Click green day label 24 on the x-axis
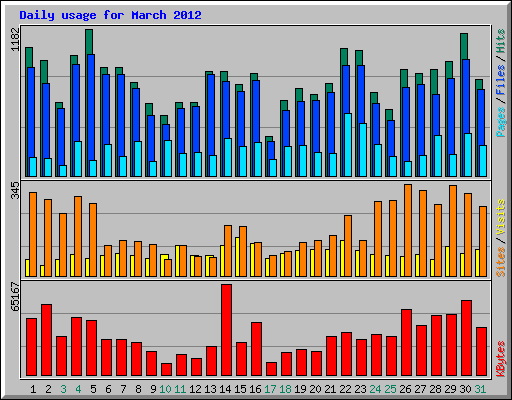The width and height of the screenshot is (512, 400). tap(375, 389)
